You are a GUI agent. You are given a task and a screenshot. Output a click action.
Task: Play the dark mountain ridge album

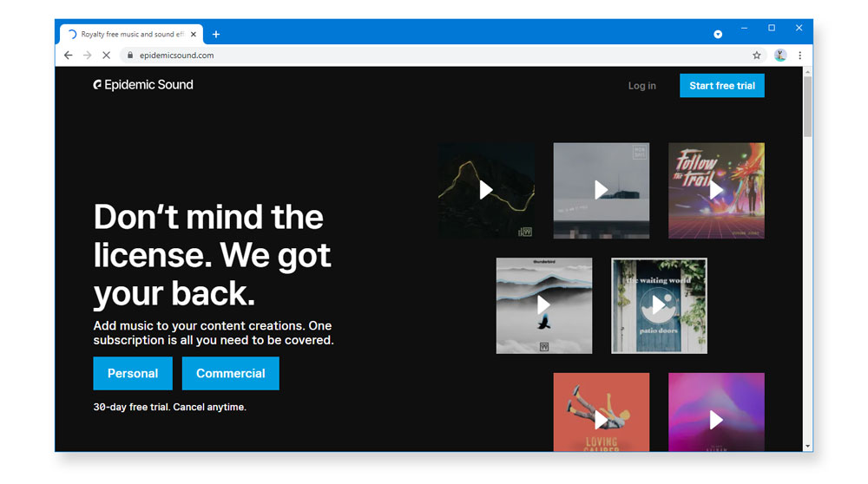point(486,190)
